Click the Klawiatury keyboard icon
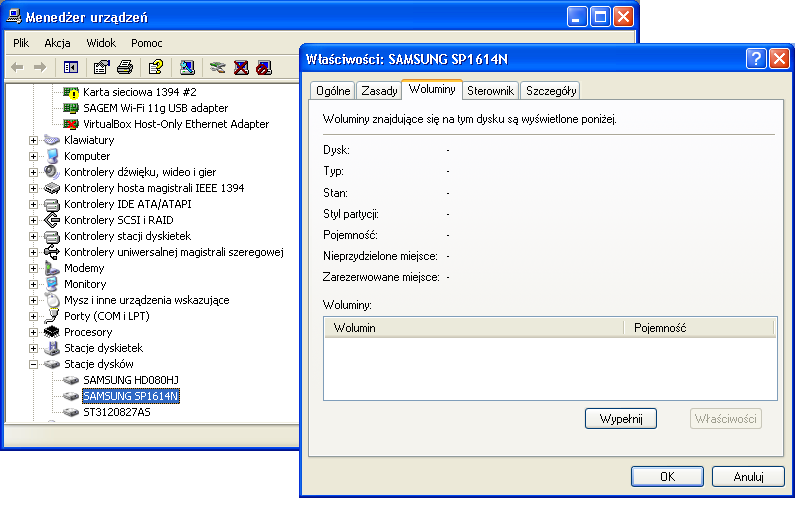Image resolution: width=804 pixels, height=507 pixels. coord(52,140)
